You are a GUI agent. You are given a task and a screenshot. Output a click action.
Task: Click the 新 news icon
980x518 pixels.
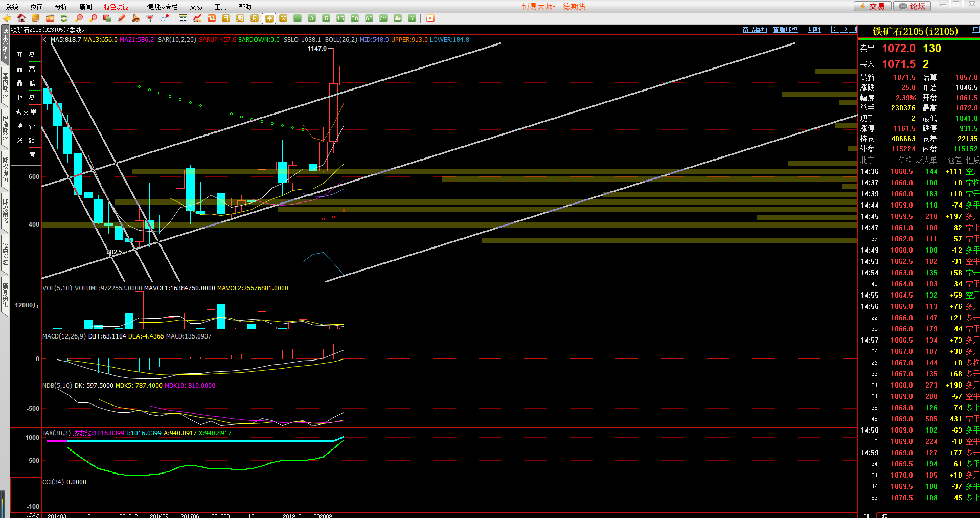165,18
